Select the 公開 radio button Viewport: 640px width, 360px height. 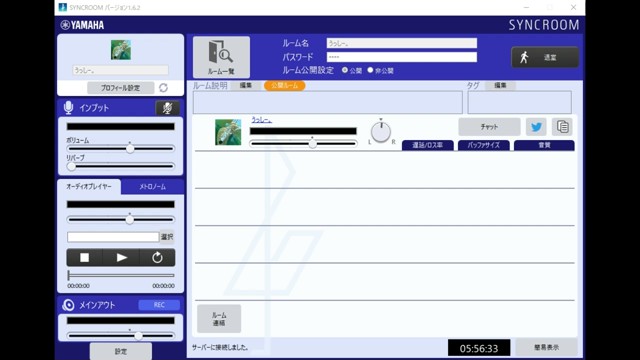(345, 70)
